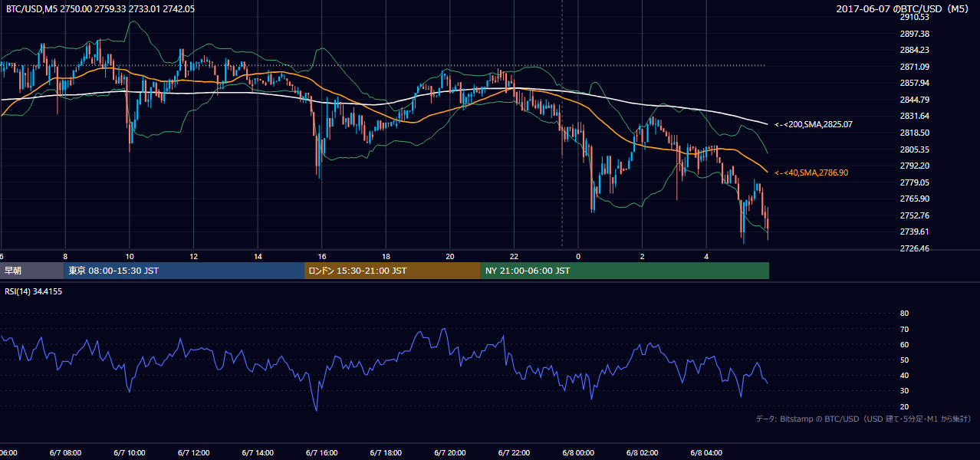Click price axis value 2844.79
The height and width of the screenshot is (460, 980).
915,100
